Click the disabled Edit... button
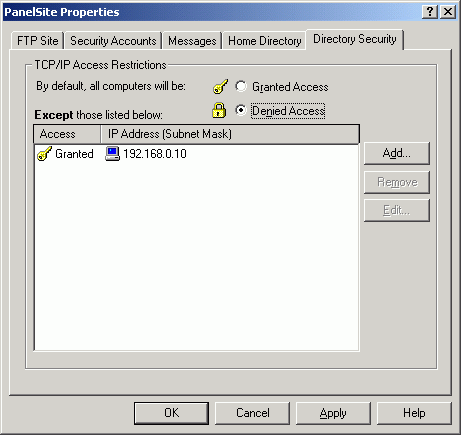Screen dimensions: 461x435 [x=397, y=210]
